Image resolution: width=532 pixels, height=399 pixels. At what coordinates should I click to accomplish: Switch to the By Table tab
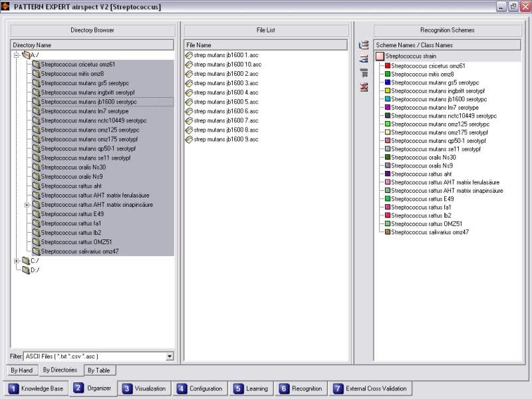(x=98, y=370)
